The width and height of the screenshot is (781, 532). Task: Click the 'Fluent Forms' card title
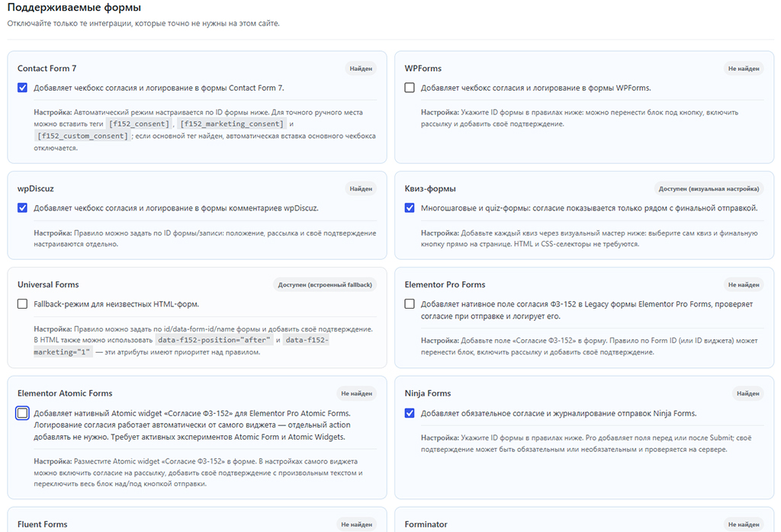[43, 524]
